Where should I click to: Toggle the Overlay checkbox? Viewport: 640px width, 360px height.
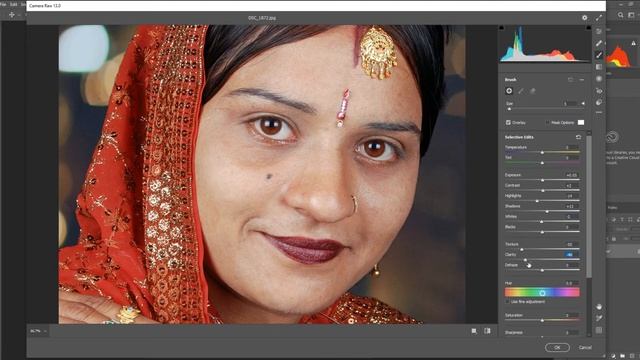pyautogui.click(x=508, y=122)
